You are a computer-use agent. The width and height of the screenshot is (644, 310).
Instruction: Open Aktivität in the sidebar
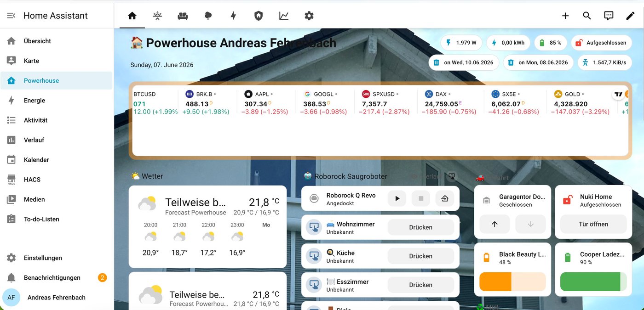56,120
